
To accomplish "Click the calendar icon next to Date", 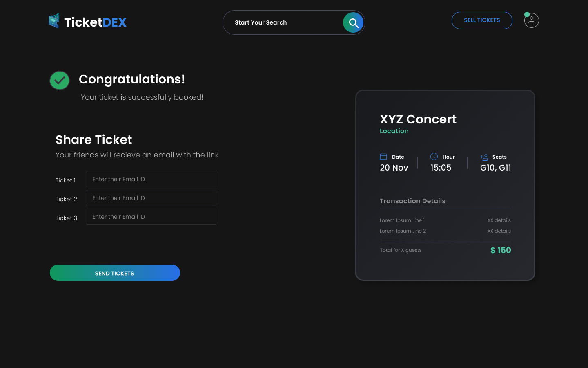I will point(383,156).
